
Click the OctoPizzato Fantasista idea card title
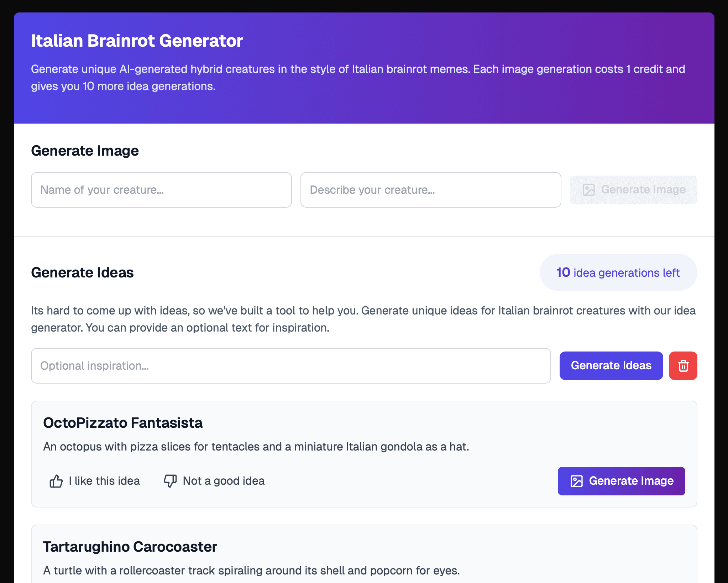coord(123,423)
